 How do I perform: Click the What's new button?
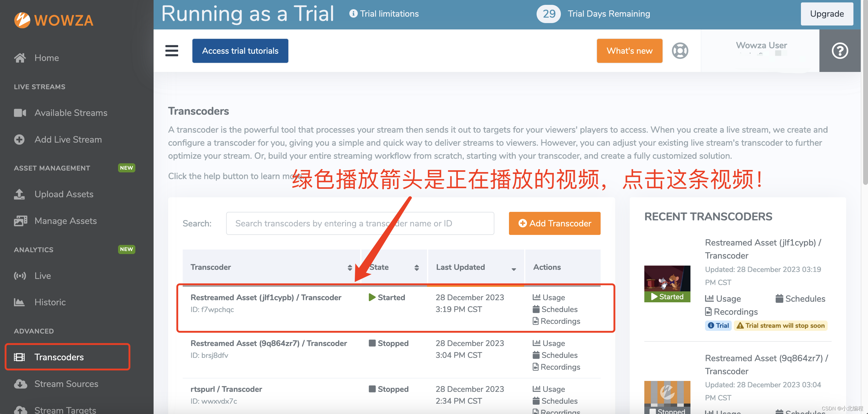click(629, 51)
